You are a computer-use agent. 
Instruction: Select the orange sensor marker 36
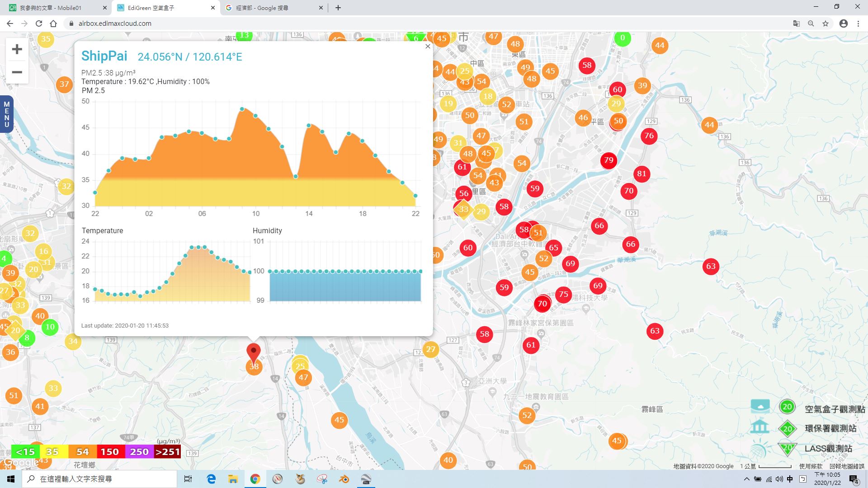tap(10, 352)
